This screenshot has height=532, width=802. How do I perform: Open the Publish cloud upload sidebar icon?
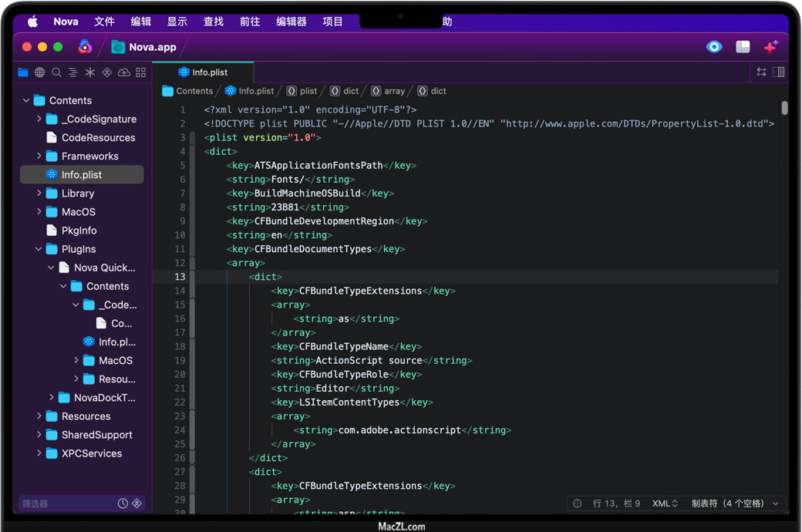click(123, 72)
